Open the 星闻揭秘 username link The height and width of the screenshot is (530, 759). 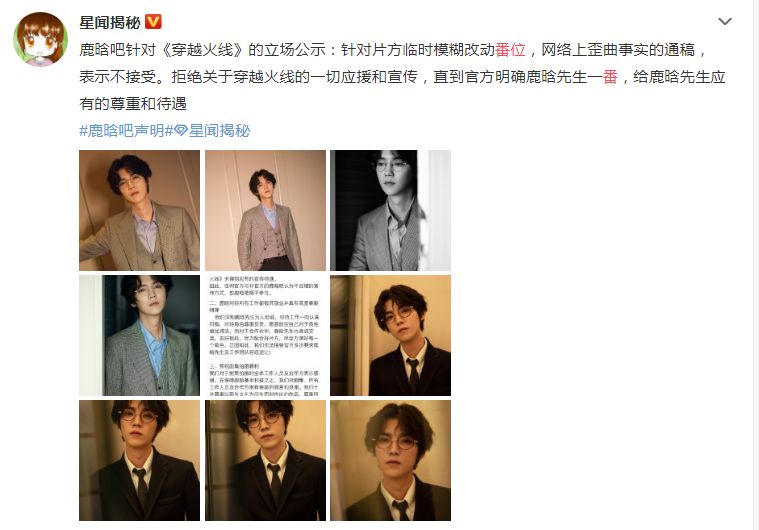click(x=110, y=22)
